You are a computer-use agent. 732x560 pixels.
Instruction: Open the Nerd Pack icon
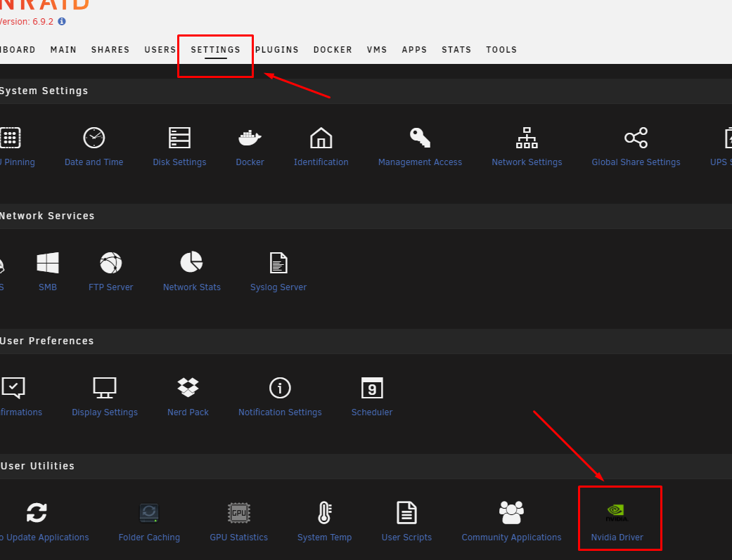pyautogui.click(x=188, y=387)
